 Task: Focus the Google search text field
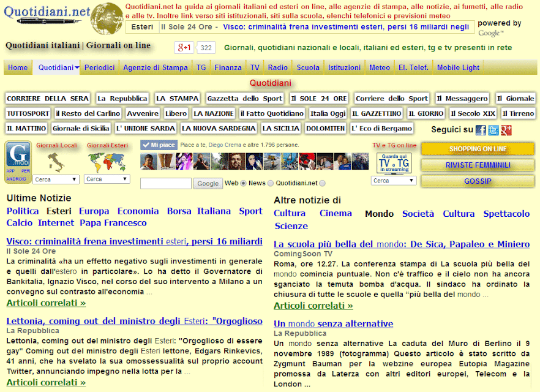pos(166,183)
